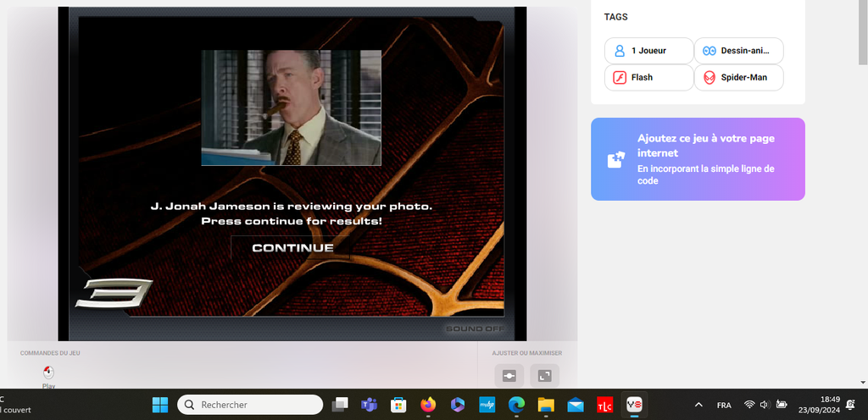The width and height of the screenshot is (868, 420).
Task: Click the mouse Play control icon
Action: [48, 373]
